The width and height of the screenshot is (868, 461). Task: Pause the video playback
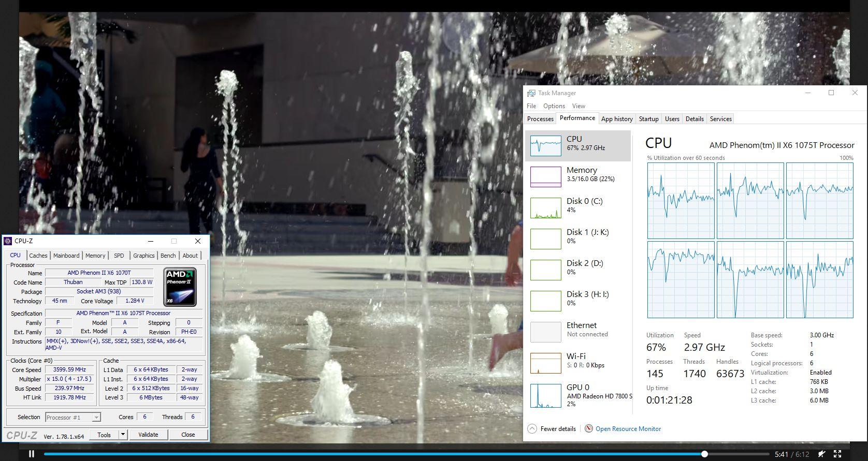coord(32,454)
